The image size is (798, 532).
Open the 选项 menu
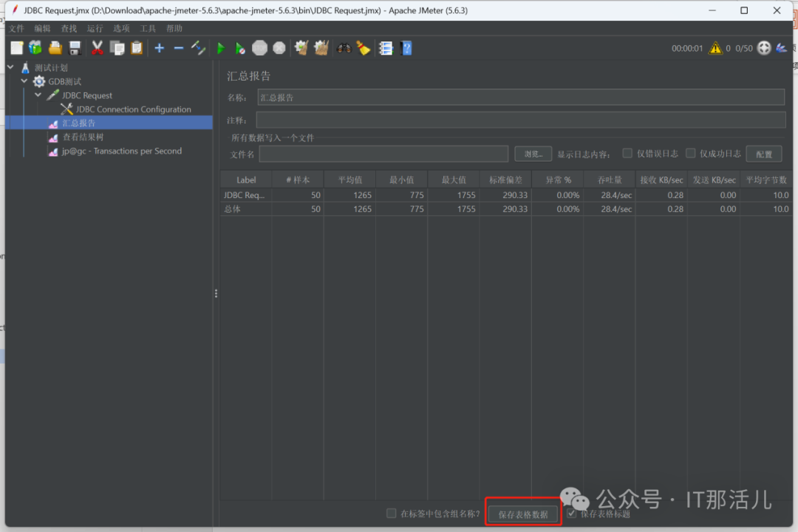click(122, 29)
